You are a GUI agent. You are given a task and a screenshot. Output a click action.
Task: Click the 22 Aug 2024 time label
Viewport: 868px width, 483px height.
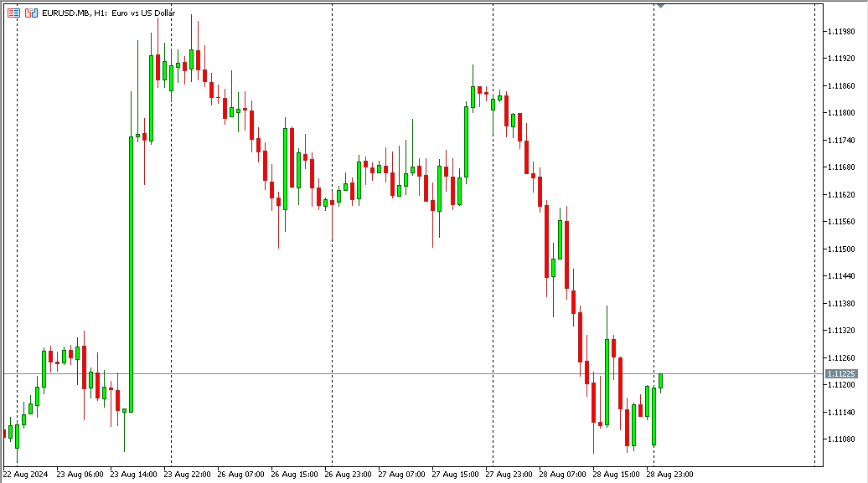(25, 474)
